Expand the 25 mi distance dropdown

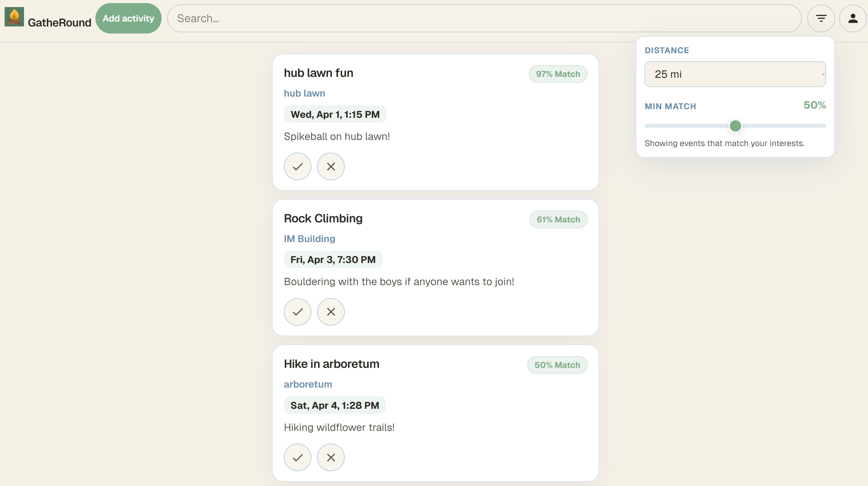735,74
